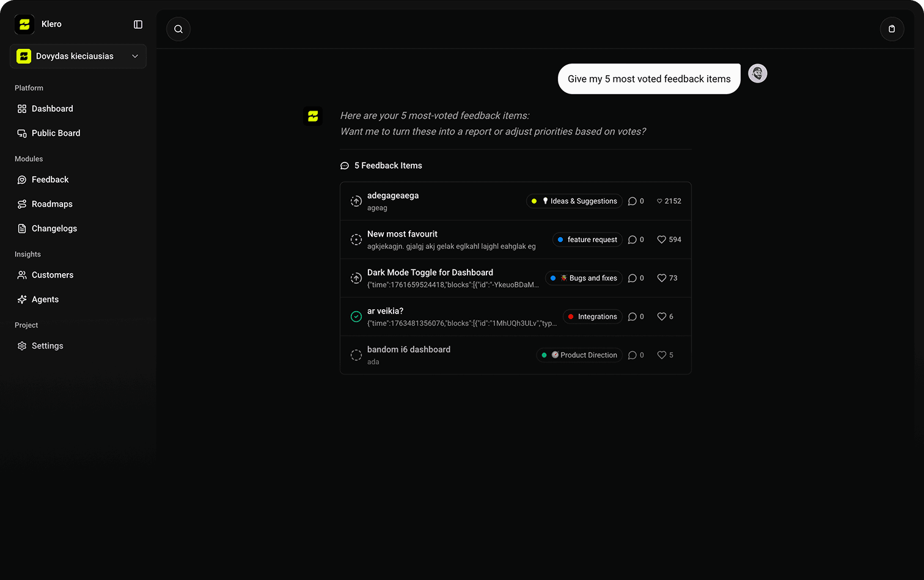Click the clipboard icon at top right
924x580 pixels.
coord(892,29)
